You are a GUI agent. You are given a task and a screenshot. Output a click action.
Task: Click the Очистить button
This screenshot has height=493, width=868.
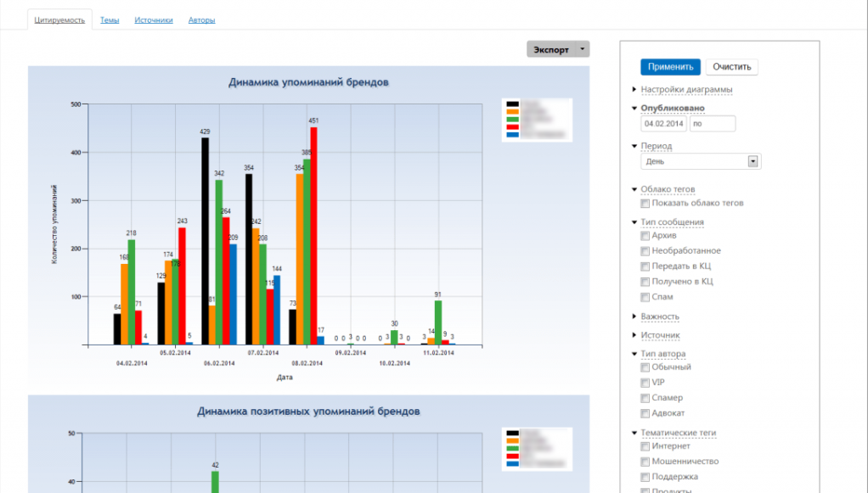[x=732, y=67]
